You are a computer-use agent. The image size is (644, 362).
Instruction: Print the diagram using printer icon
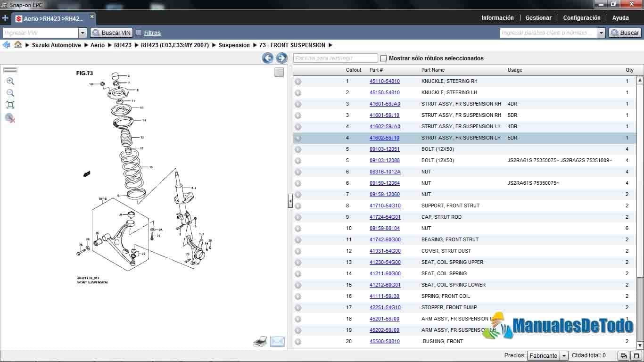click(x=260, y=342)
